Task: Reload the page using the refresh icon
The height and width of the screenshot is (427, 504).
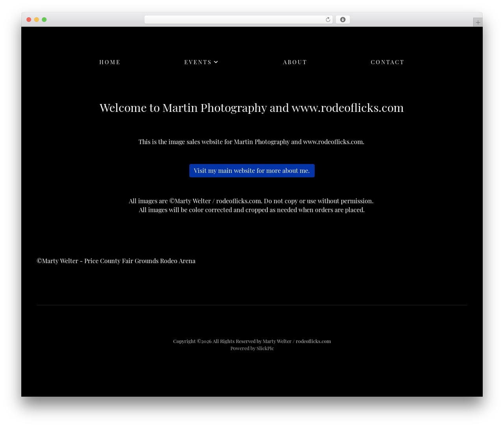Action: tap(328, 20)
